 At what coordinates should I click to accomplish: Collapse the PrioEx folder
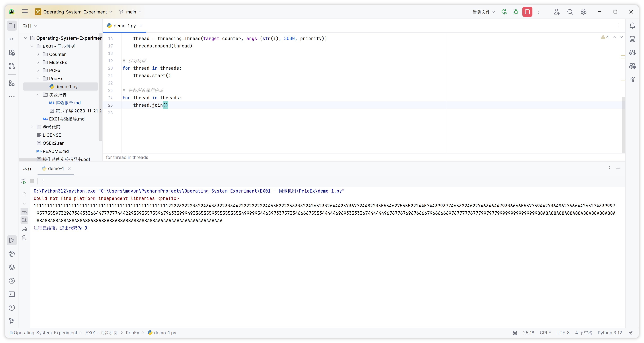[38, 78]
